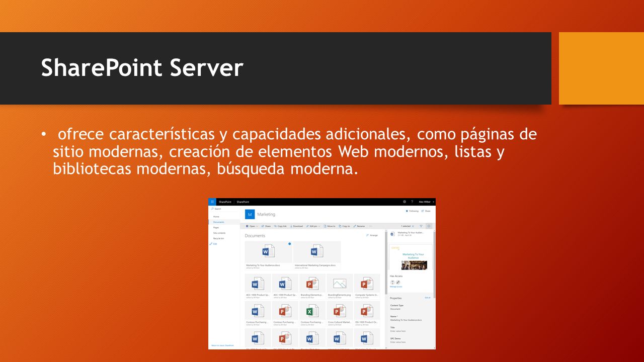Open the Arrange options for Documents
Viewport: 644px width, 362px height.
tap(372, 235)
